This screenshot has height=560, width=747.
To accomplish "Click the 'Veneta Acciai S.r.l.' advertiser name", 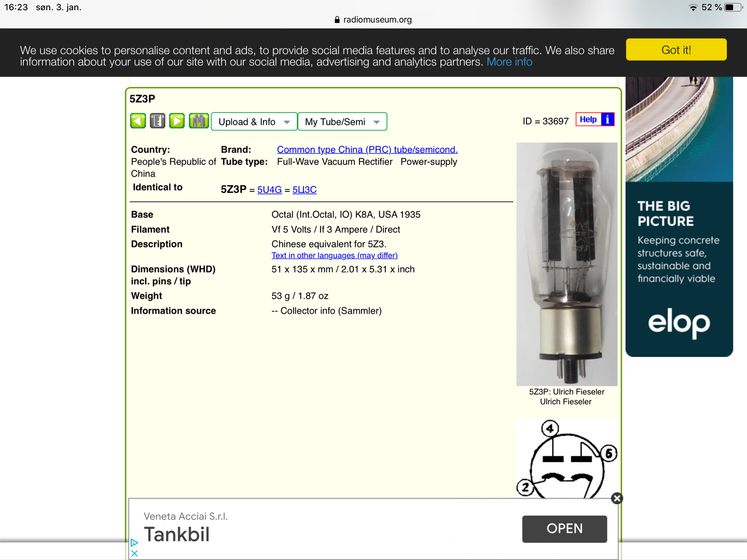I will pyautogui.click(x=186, y=516).
